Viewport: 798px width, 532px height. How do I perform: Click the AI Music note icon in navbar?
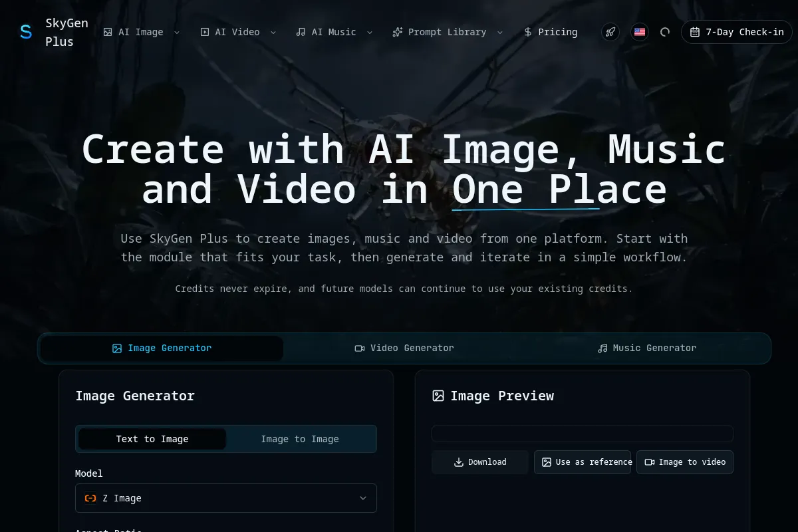301,32
